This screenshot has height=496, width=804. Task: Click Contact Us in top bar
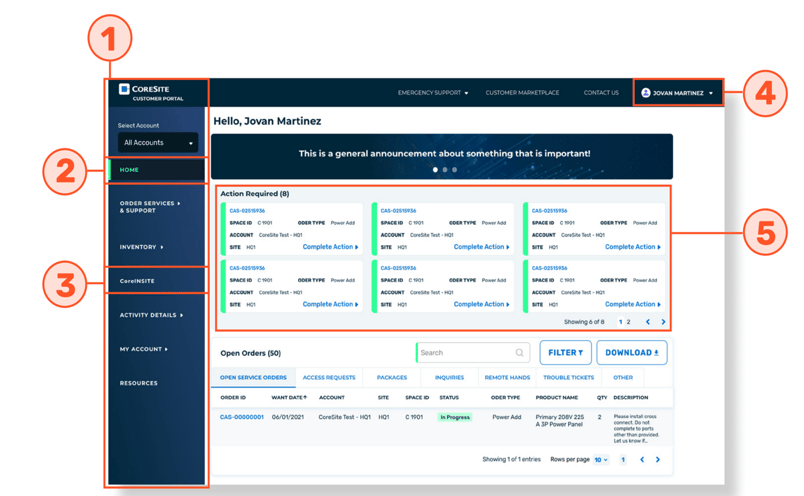click(601, 93)
